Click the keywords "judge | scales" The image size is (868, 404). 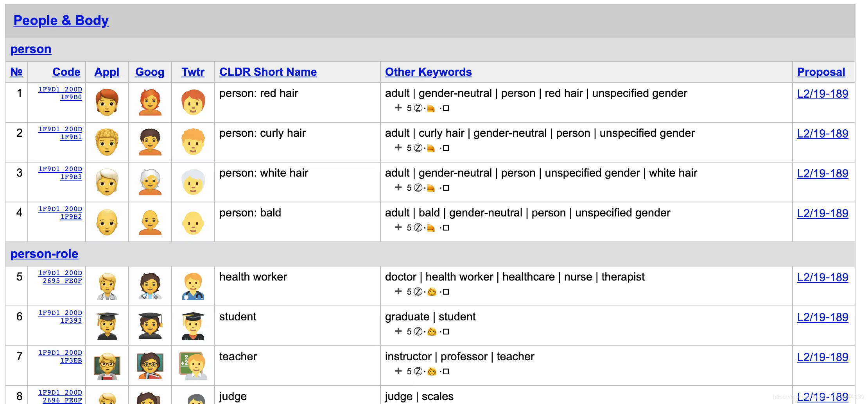pos(419,397)
